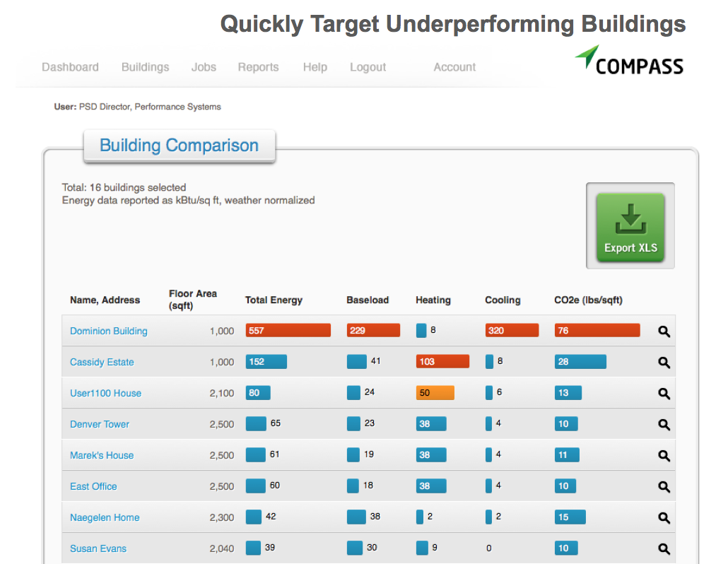728x564 pixels.
Task: Open details magnifier for Dominion Building
Action: [x=664, y=331]
